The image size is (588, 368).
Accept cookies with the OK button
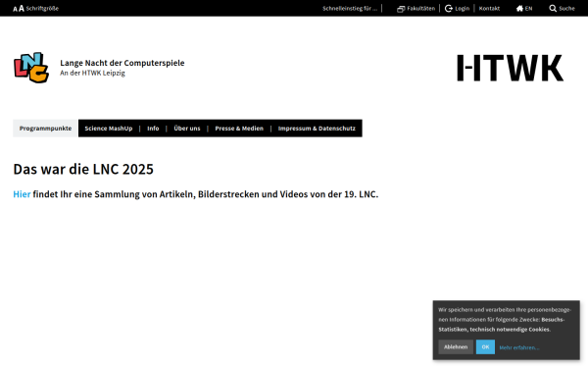[485, 347]
